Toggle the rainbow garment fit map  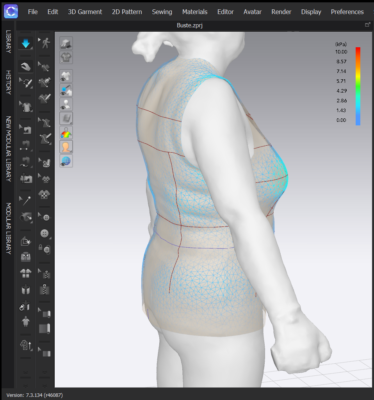tap(66, 133)
